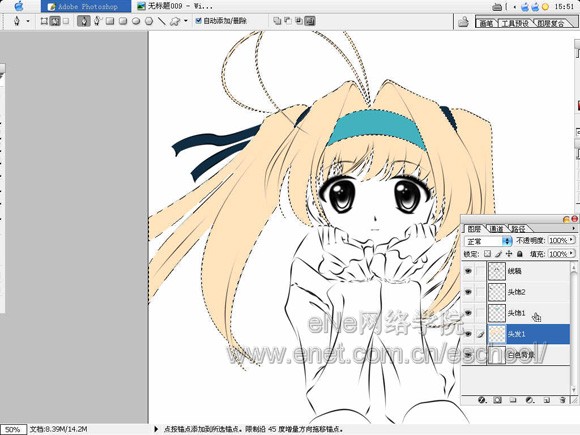This screenshot has height=435, width=580.
Task: Delete layer using trash icon
Action: coord(563,400)
